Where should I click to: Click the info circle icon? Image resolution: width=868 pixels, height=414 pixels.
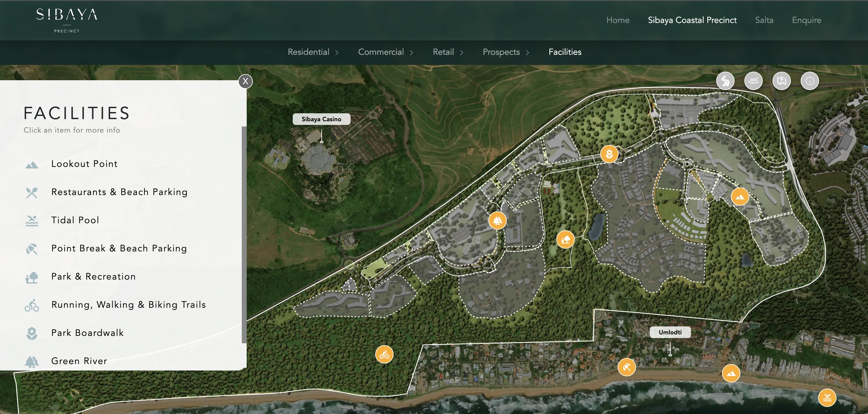[809, 81]
